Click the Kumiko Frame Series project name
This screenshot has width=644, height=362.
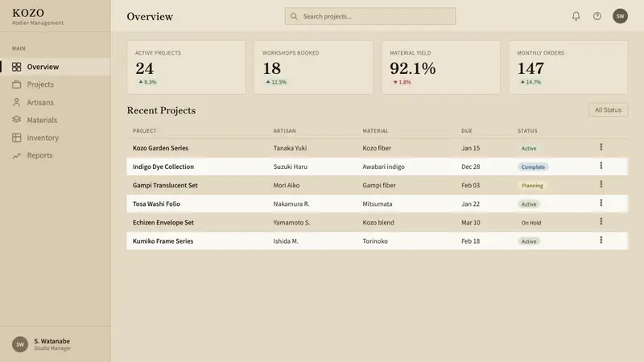(x=163, y=241)
